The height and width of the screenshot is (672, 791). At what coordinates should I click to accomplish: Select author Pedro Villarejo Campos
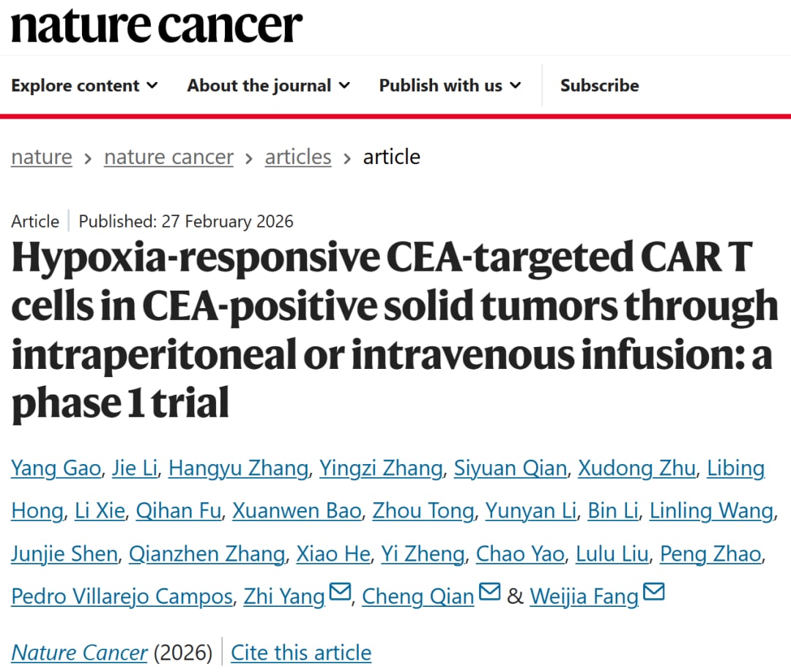(122, 597)
